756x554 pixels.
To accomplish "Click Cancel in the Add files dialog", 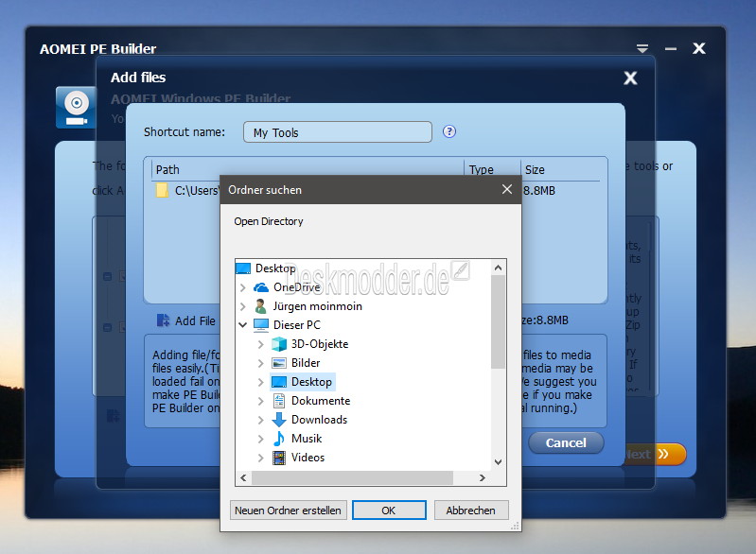I will click(x=566, y=442).
